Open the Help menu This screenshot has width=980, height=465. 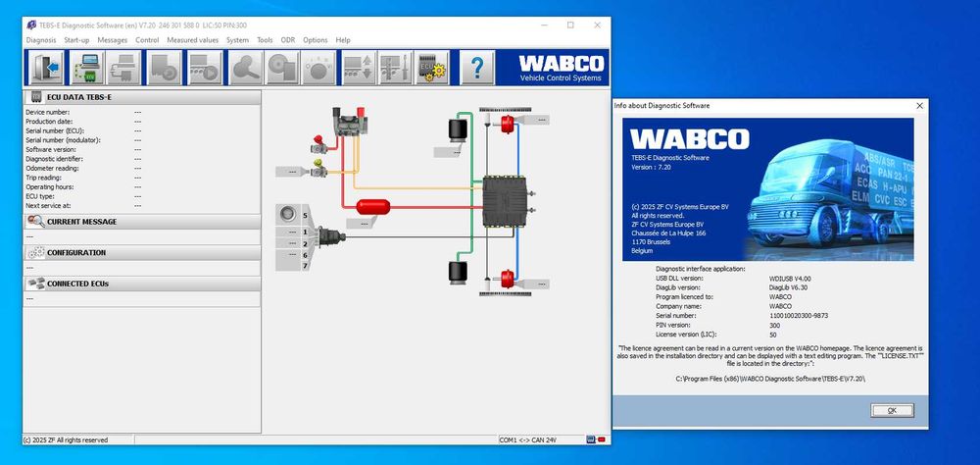click(343, 40)
